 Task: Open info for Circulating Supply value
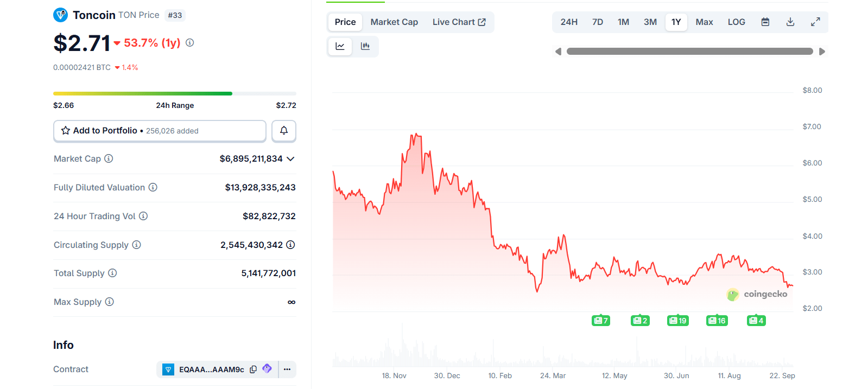[290, 245]
